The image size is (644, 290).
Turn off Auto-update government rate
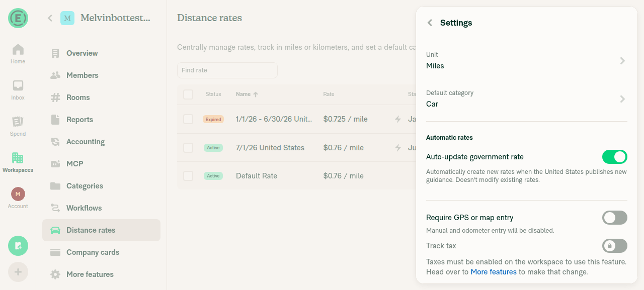pos(615,157)
